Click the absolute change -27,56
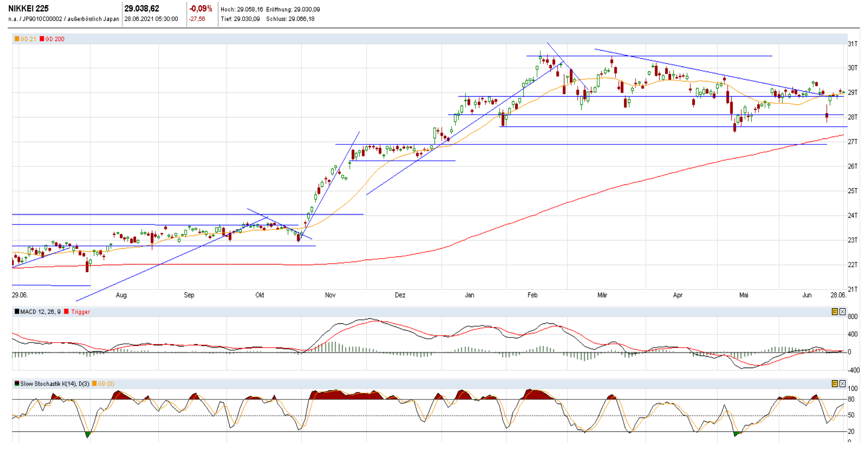The height and width of the screenshot is (450, 868). pyautogui.click(x=197, y=19)
